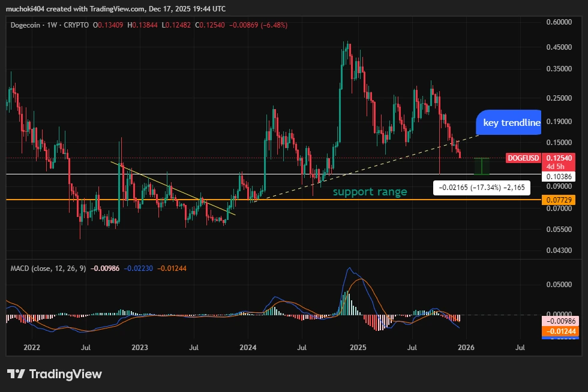588x392 pixels.
Task: Select the Dogecoin symbol name
Action: (26, 25)
